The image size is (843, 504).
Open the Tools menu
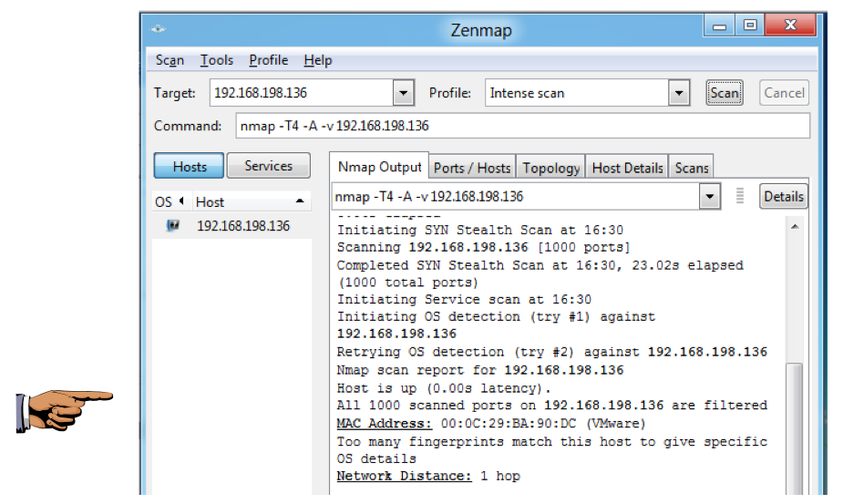click(x=217, y=60)
